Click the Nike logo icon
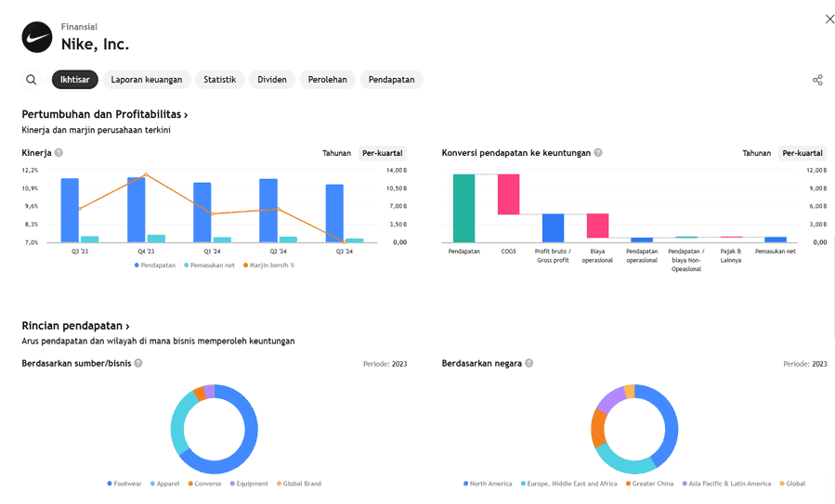This screenshot has width=835, height=504. click(37, 37)
